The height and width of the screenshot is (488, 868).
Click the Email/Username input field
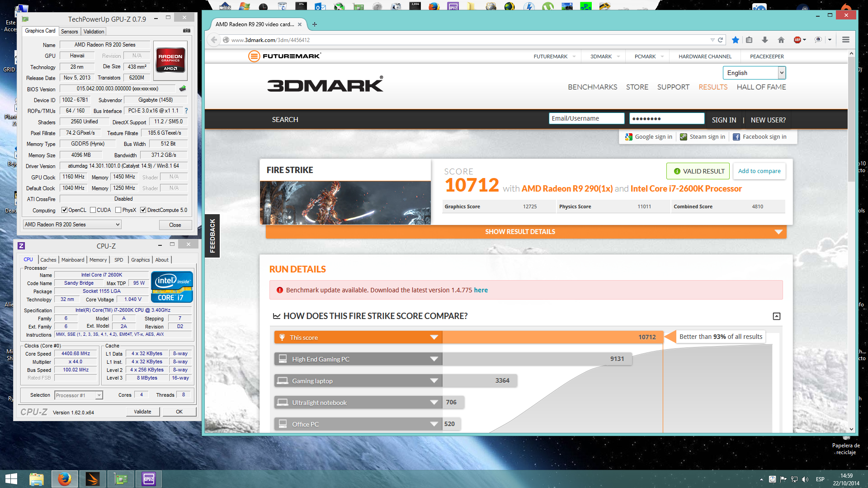tap(586, 118)
